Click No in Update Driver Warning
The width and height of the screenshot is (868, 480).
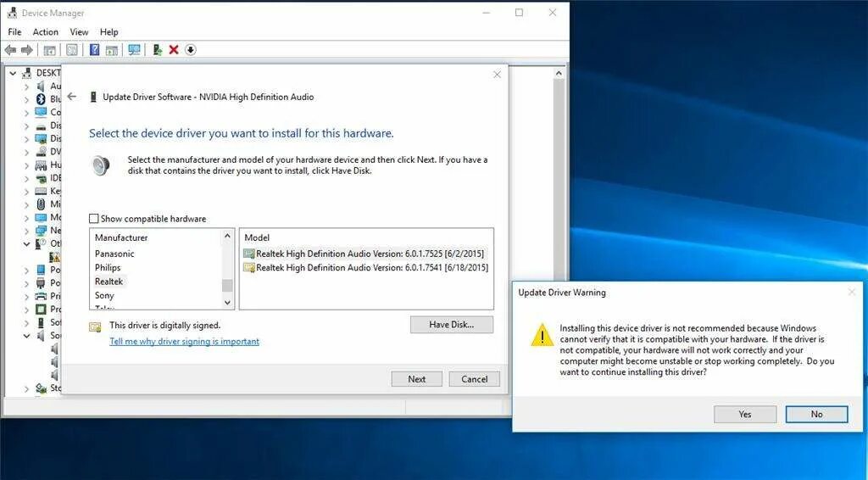pos(816,414)
